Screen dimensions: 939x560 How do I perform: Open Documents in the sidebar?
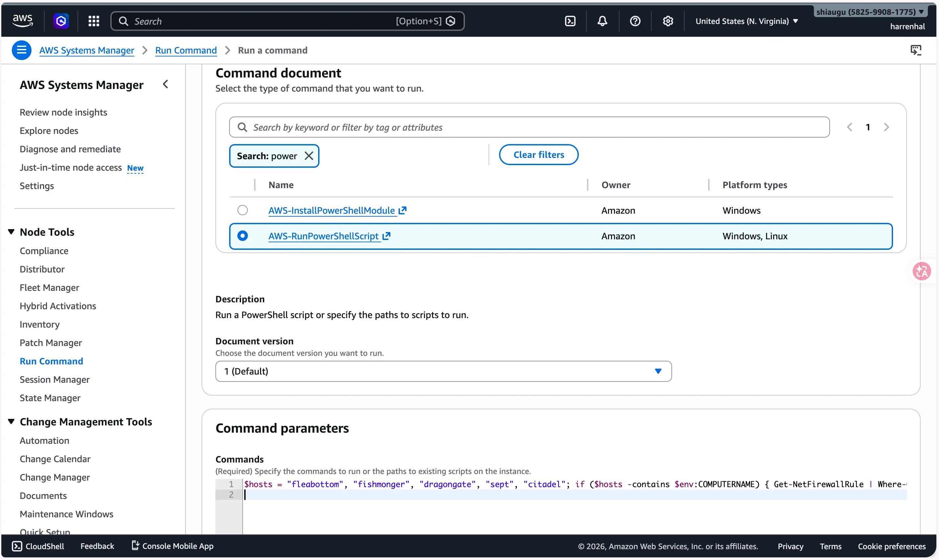click(x=43, y=496)
